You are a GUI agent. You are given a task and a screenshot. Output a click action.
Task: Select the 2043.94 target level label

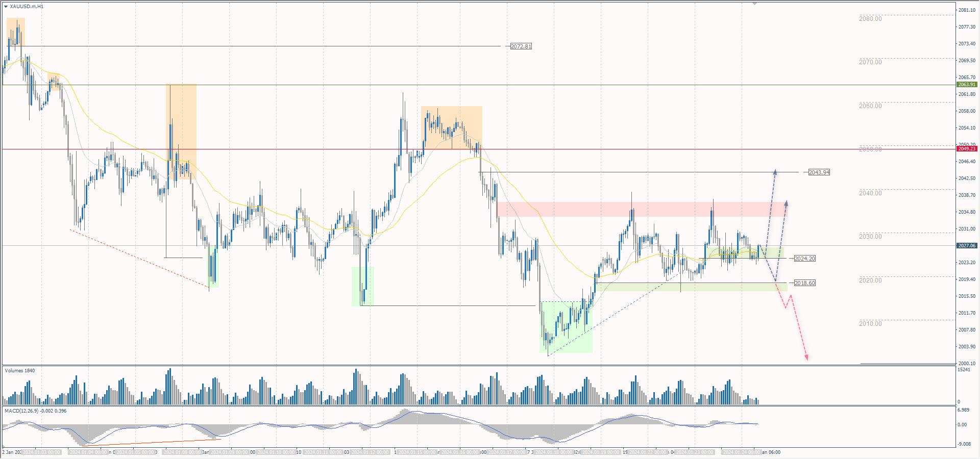(x=819, y=172)
